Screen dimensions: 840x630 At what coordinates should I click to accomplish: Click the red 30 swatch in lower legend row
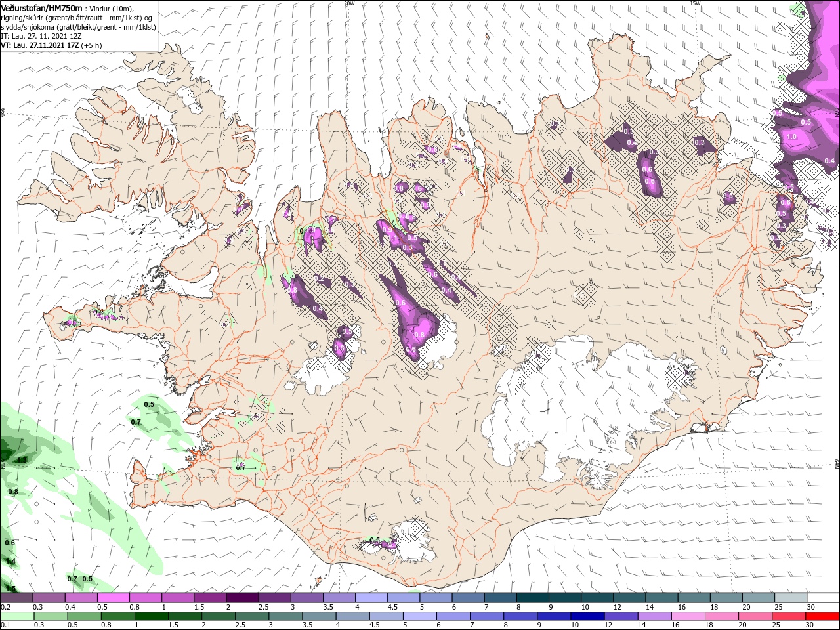[822, 616]
